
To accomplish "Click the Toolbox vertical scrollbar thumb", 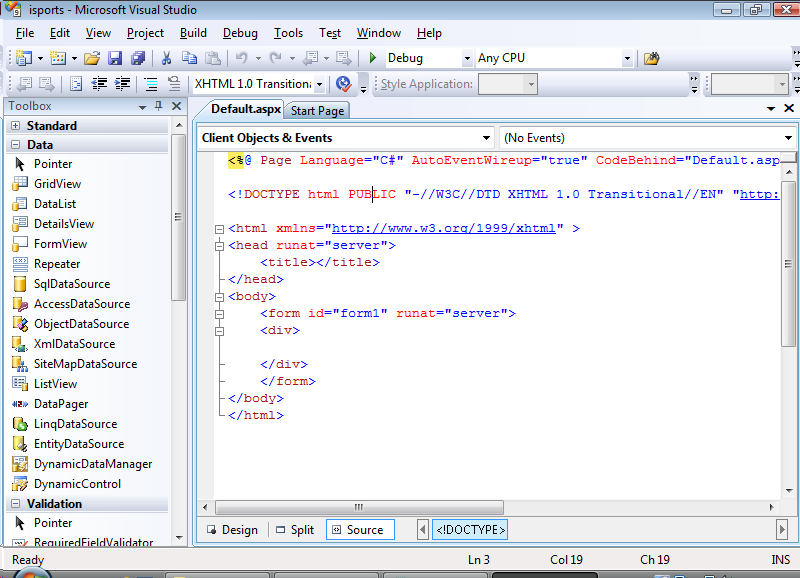I will pyautogui.click(x=178, y=217).
